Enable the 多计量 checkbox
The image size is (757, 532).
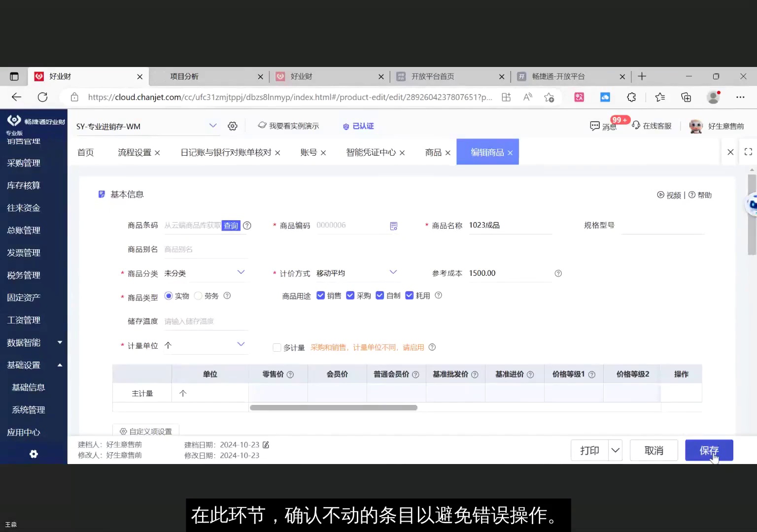coord(277,347)
